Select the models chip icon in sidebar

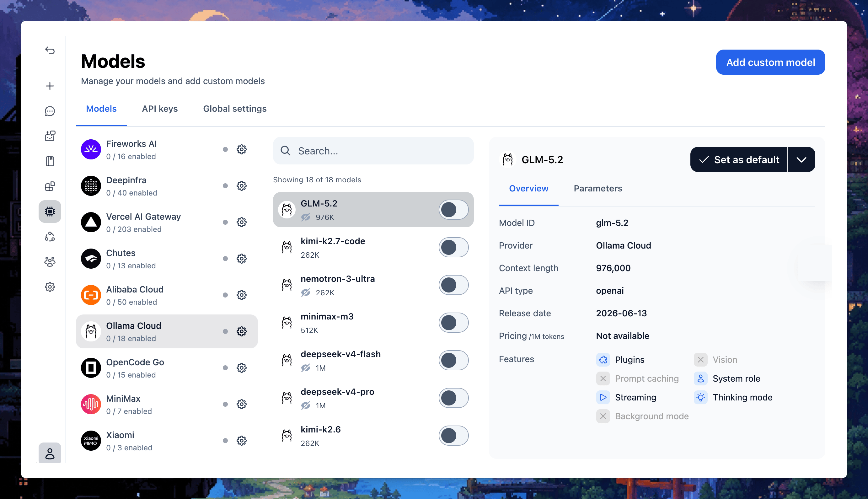point(50,212)
